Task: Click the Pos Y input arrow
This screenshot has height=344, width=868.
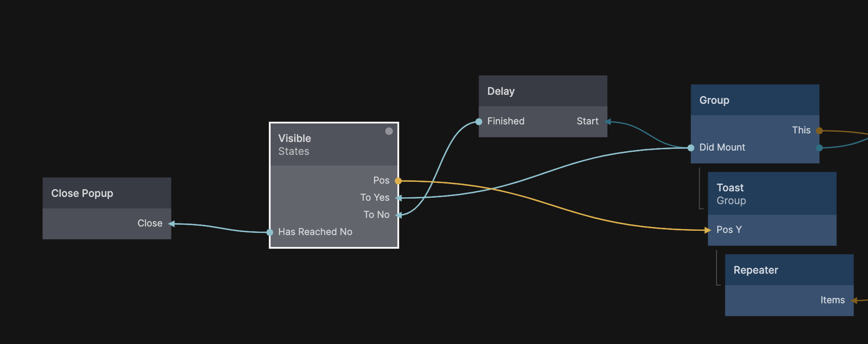Action: [708, 230]
